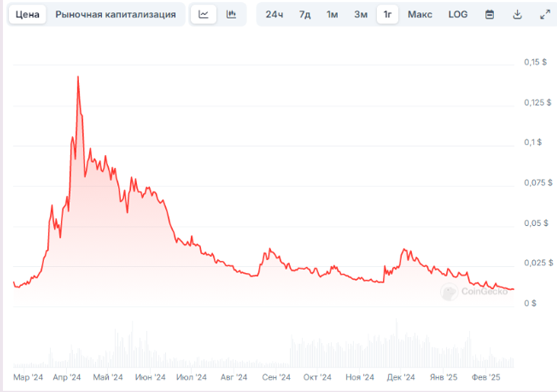This screenshot has width=557, height=392.
Task: Click the 0,1 $ axis label
Action: (x=533, y=142)
